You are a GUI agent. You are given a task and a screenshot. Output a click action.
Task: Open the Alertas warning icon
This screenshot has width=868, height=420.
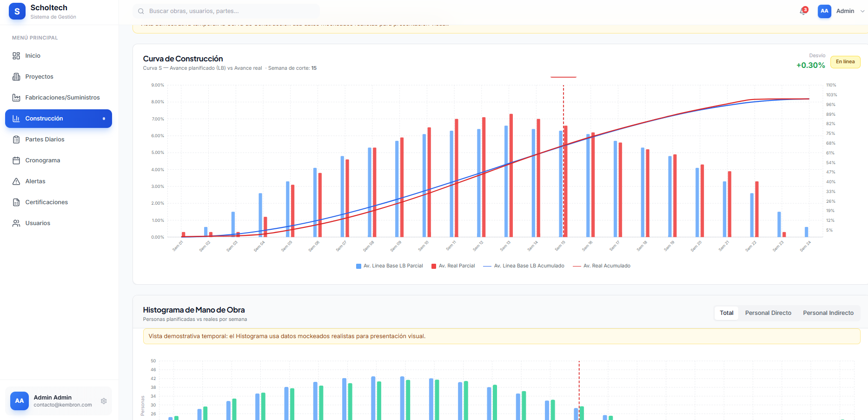pos(17,181)
